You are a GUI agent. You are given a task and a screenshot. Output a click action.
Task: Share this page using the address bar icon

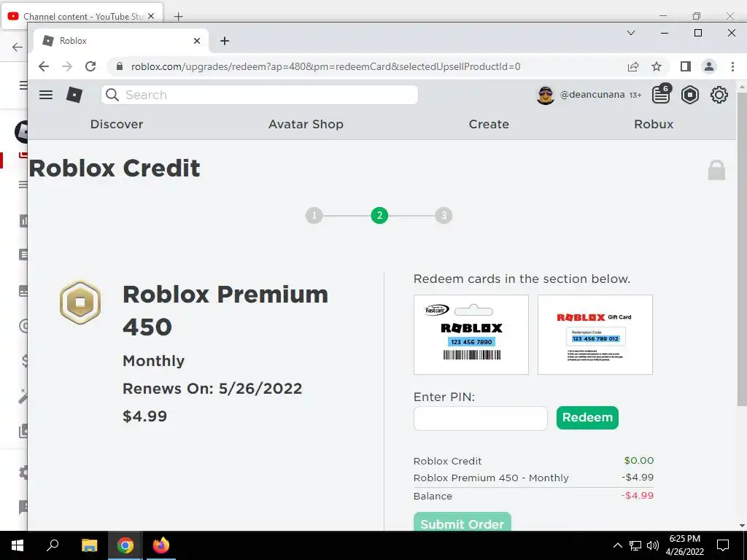[x=633, y=66]
